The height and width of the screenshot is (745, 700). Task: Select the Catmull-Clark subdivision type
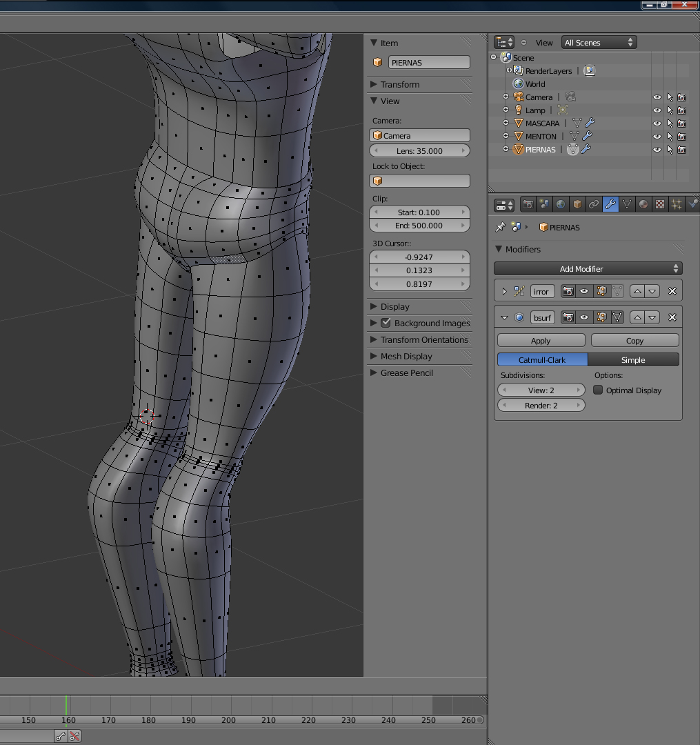pos(542,359)
